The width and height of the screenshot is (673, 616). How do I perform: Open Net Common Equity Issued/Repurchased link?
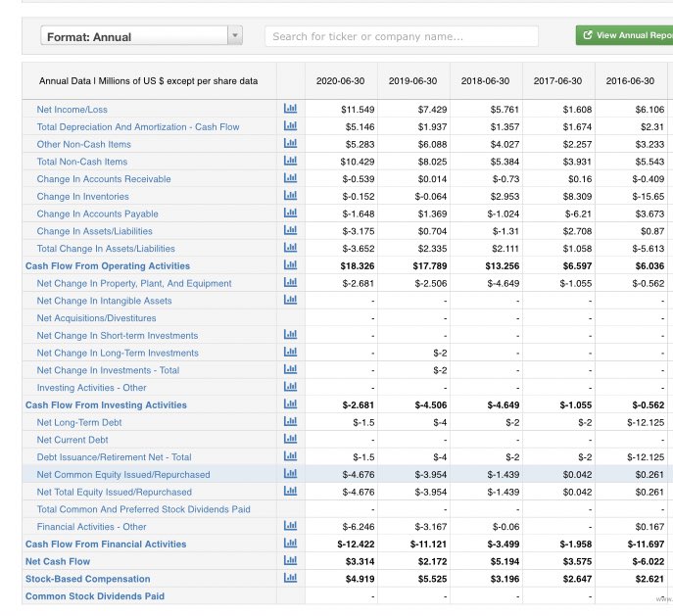click(123, 474)
